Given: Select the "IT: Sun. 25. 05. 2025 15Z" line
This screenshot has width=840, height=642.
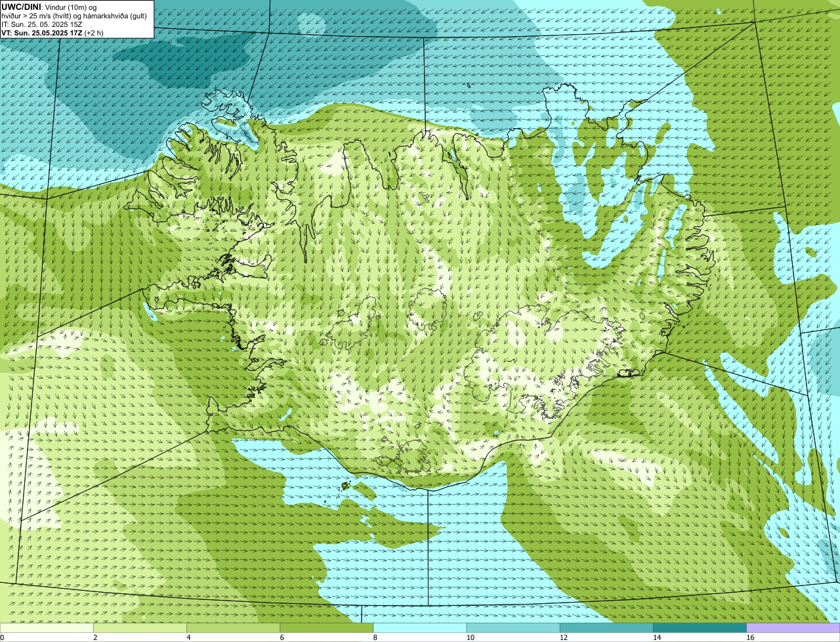Looking at the screenshot, I should 41,24.
